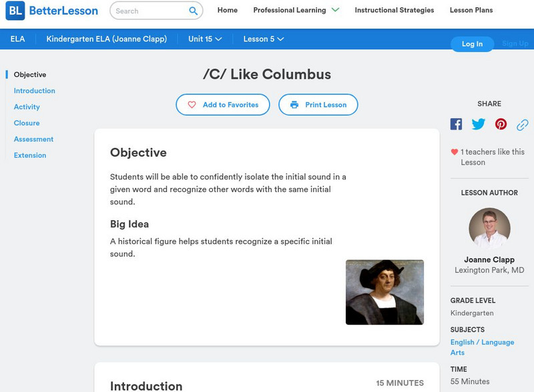This screenshot has width=534, height=392.
Task: Go to Lesson Plans page
Action: coord(471,11)
